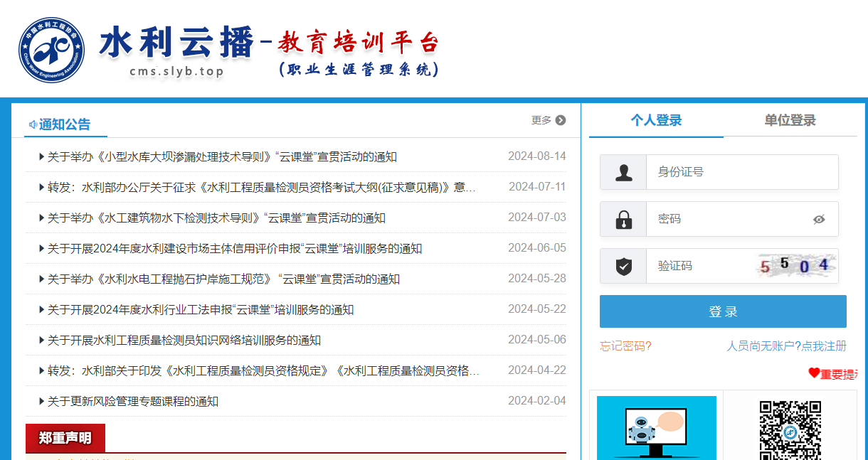This screenshot has height=460, width=868.
Task: Click the speaker icon next to 通知公告
Action: coord(32,124)
